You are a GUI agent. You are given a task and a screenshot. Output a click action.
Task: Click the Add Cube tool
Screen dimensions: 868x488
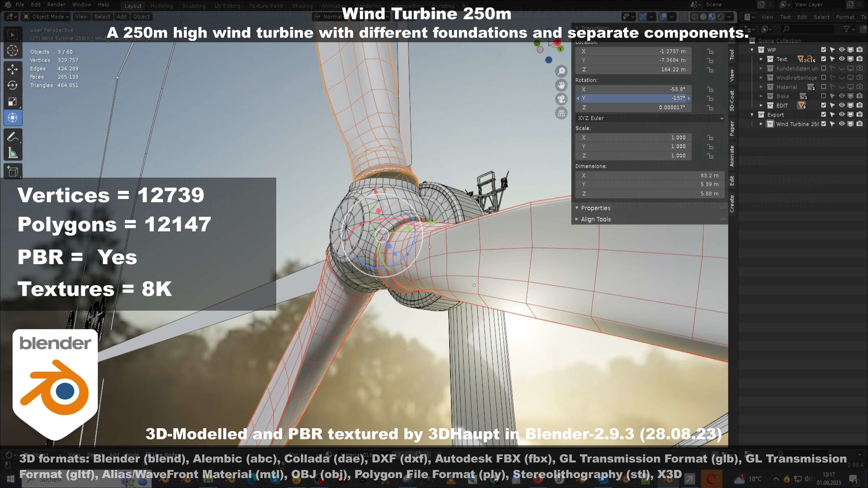pyautogui.click(x=12, y=171)
